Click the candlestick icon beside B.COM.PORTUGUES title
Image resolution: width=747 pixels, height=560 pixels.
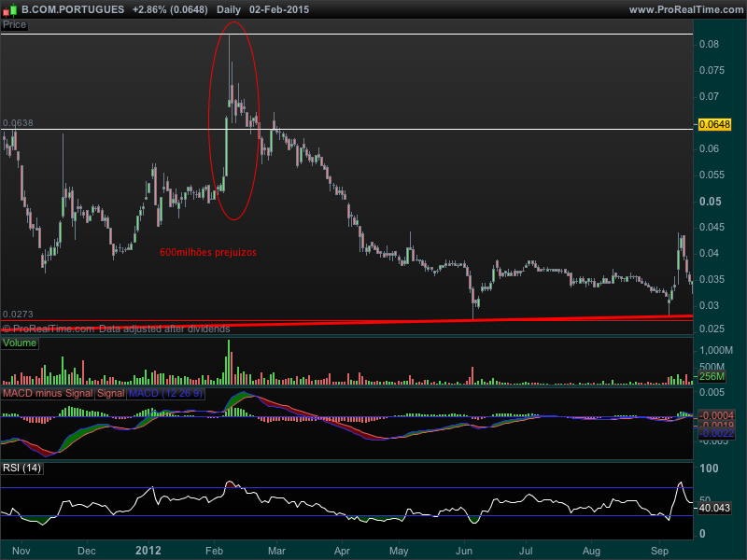coord(10,9)
